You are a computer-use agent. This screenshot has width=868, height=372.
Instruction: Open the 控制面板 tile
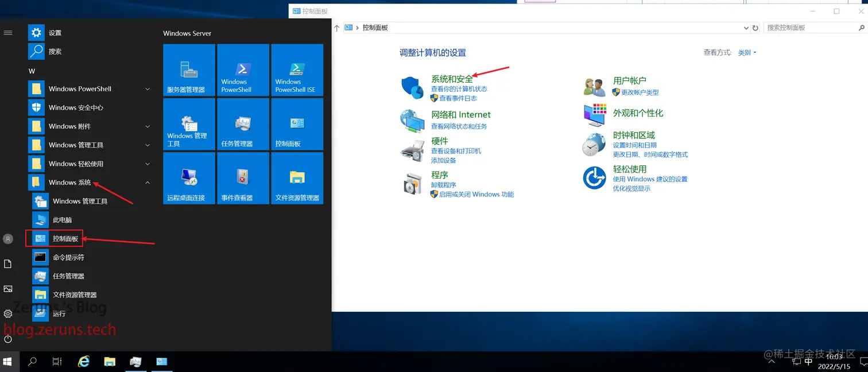(297, 124)
